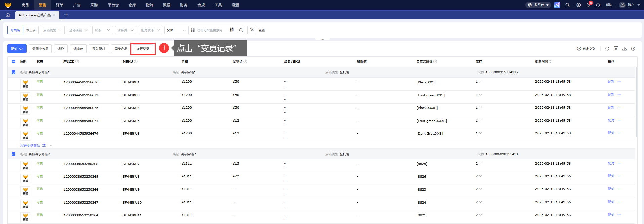Open the 设置 menu
The image size is (644, 224).
[x=235, y=5]
